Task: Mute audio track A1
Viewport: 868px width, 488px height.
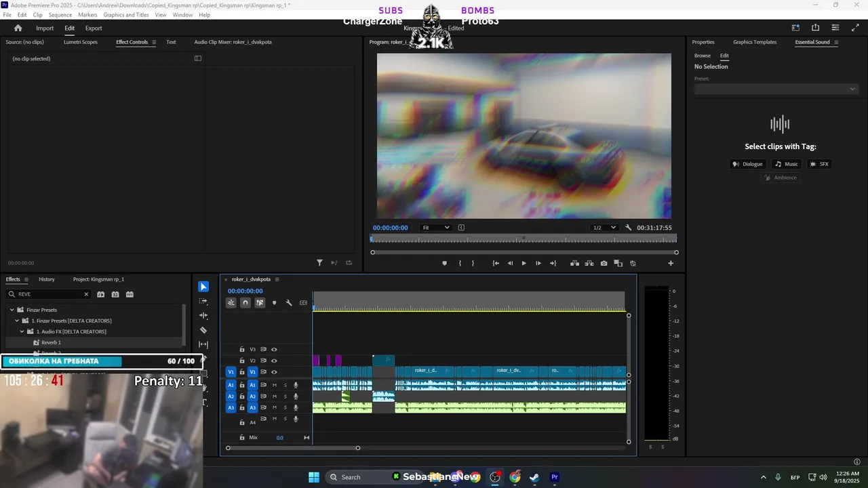Action: 275,385
